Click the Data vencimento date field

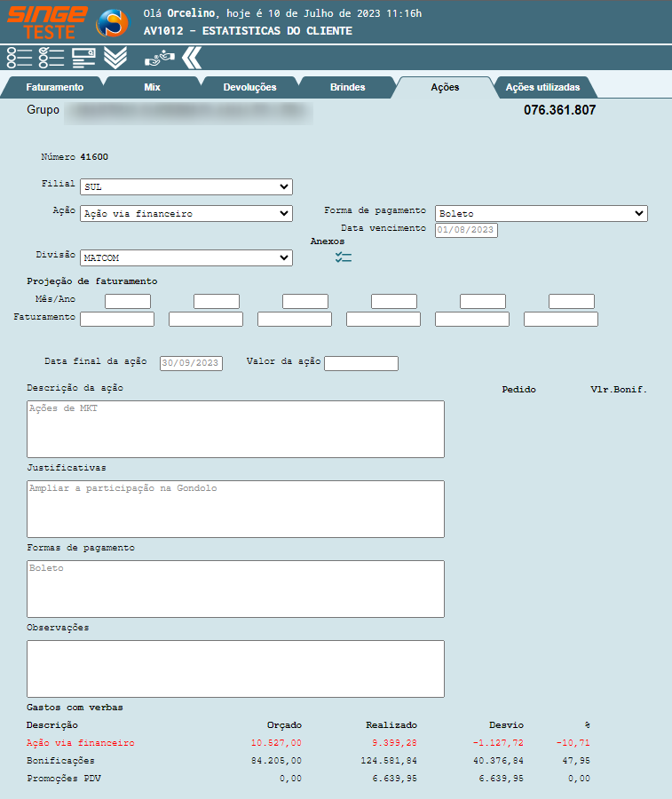[466, 230]
